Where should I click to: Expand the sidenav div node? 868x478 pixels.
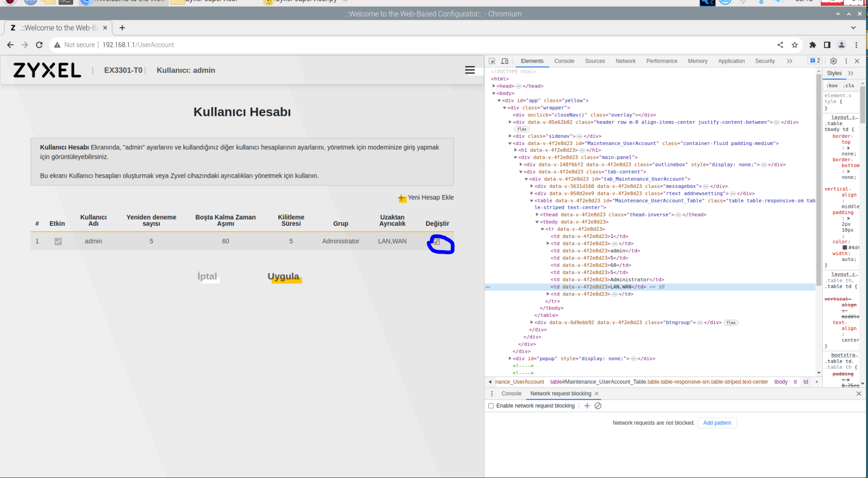(x=510, y=136)
